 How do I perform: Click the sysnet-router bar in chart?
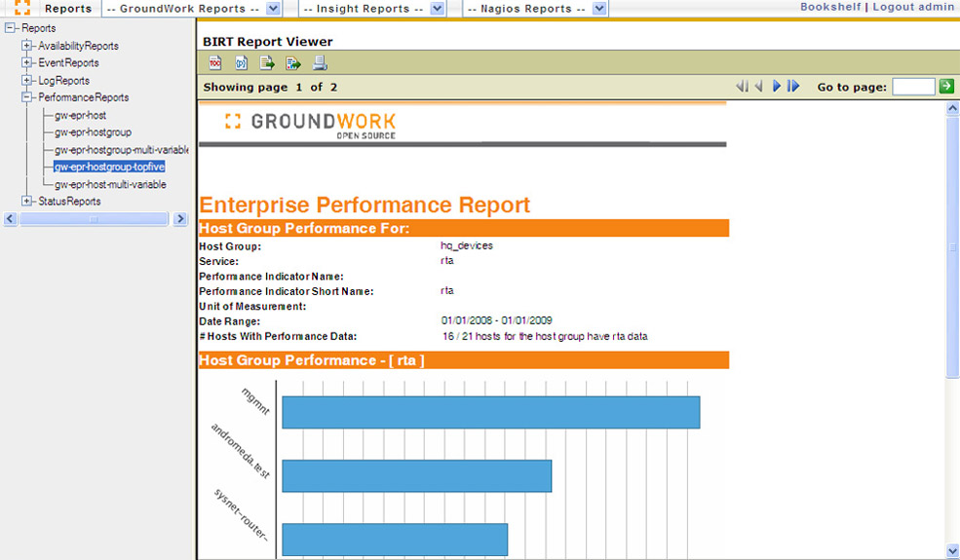[395, 540]
